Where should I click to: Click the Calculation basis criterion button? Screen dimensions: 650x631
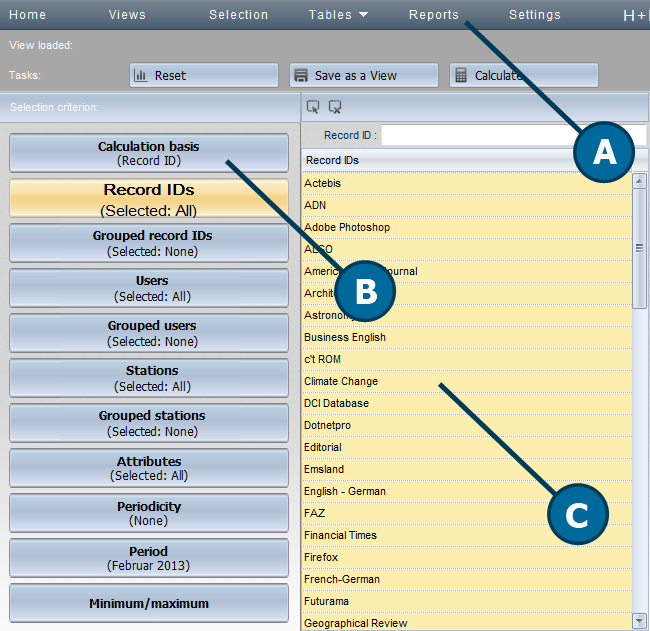[148, 153]
